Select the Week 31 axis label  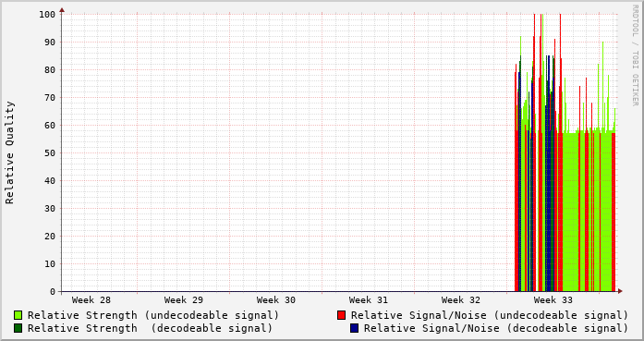coord(369,300)
